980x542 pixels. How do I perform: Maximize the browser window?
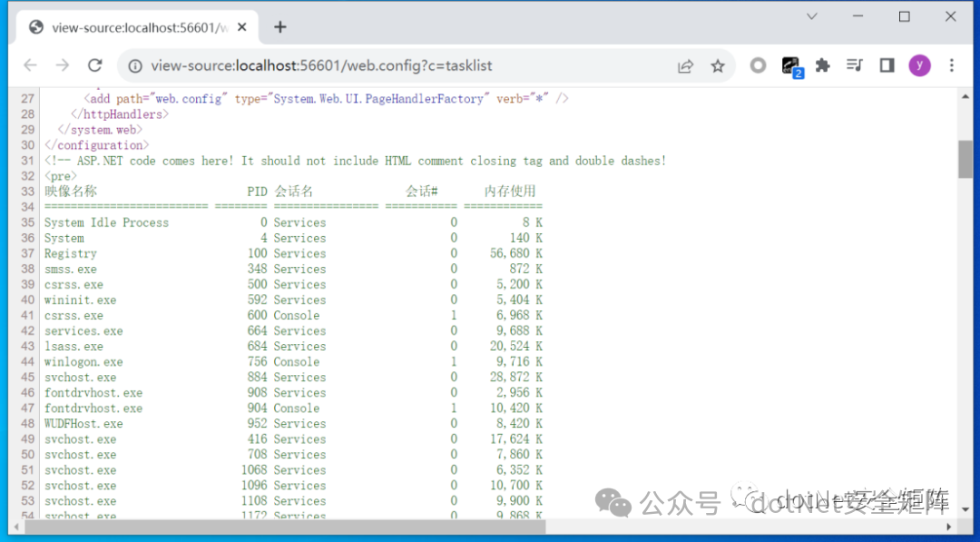904,17
